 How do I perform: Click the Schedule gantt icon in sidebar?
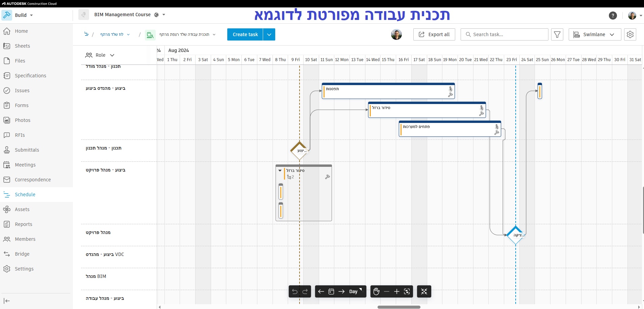(7, 195)
